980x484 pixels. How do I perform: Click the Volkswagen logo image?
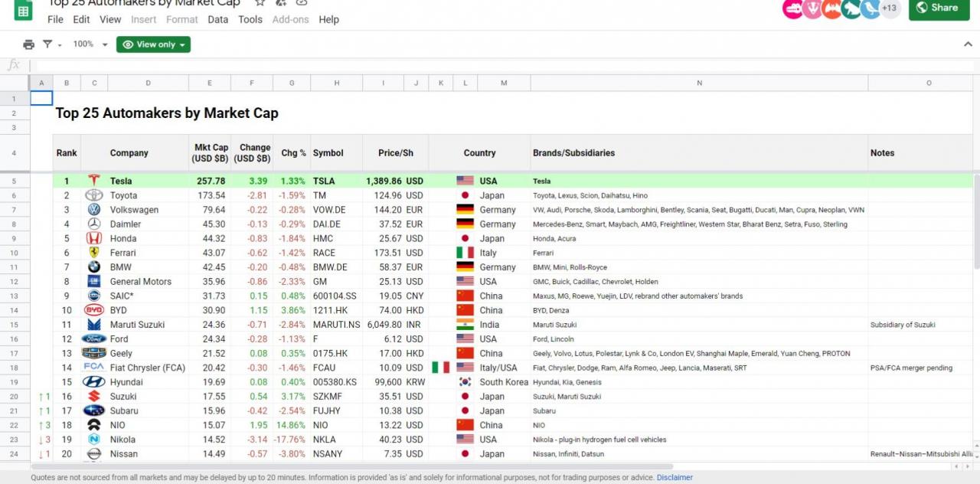coord(94,210)
